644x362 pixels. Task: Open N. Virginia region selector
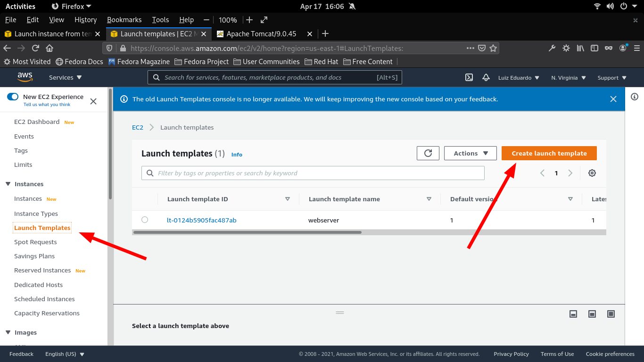click(569, 77)
